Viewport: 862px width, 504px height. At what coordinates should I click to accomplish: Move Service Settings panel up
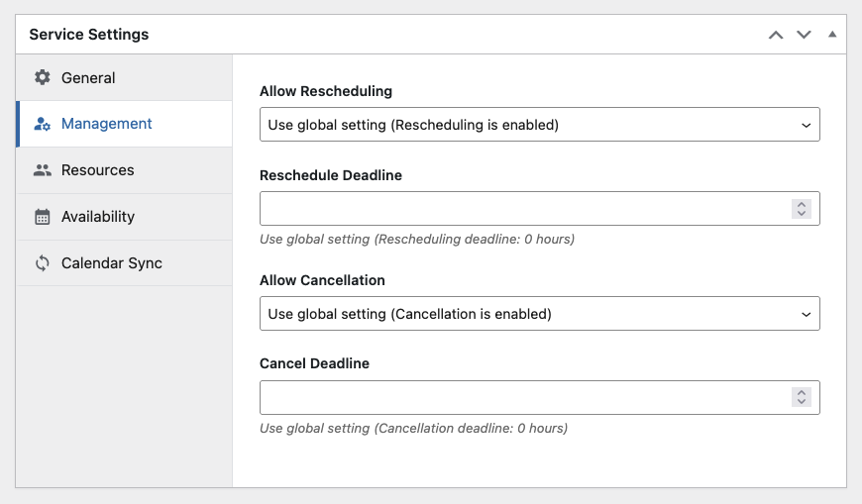point(776,35)
